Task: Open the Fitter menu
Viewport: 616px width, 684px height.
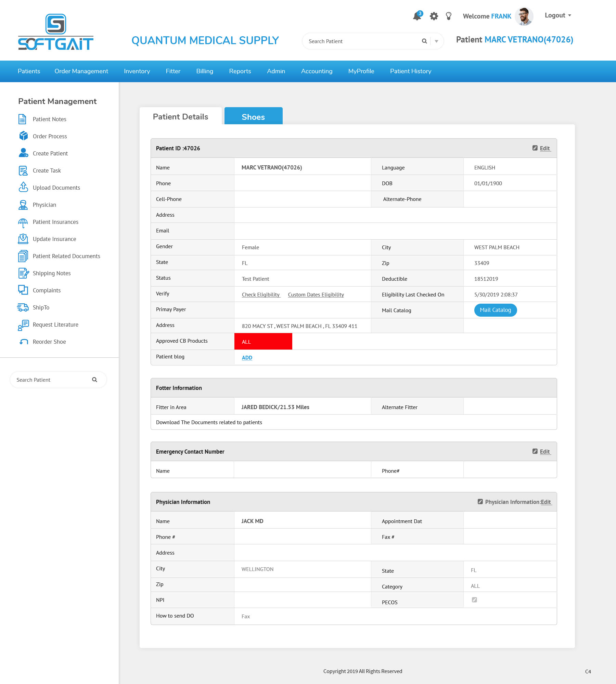Action: pos(173,71)
